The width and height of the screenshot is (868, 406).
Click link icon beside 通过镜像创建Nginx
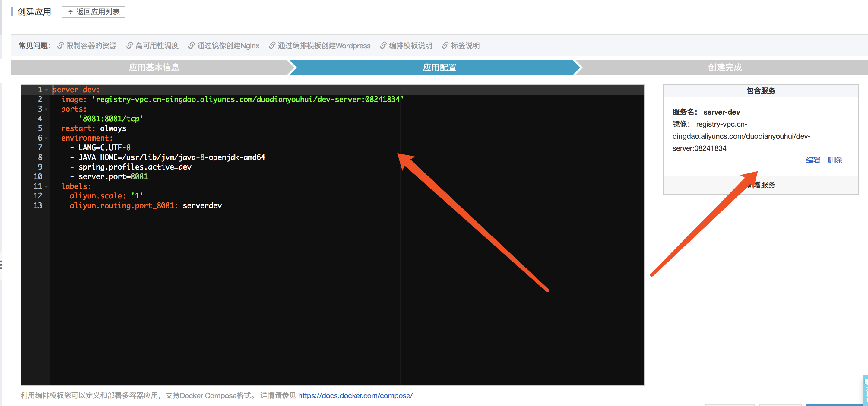191,46
